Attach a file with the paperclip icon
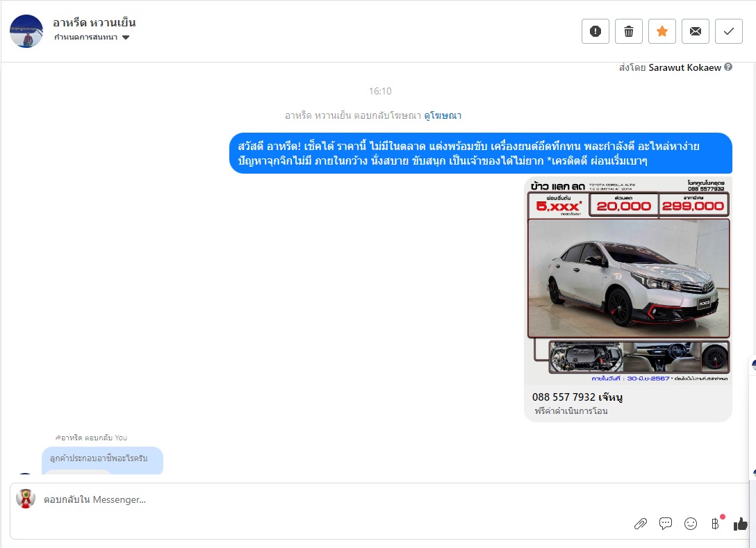The height and width of the screenshot is (548, 756). pos(640,524)
